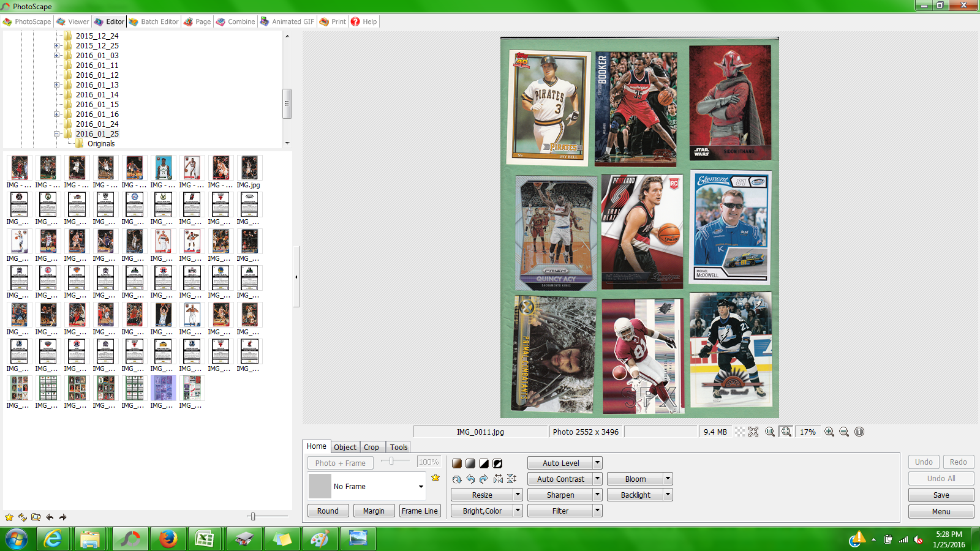Open the rotate arbitrary angle tool

(457, 479)
